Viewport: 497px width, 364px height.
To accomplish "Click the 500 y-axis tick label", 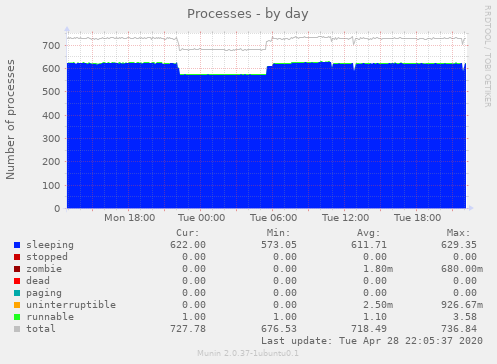I will [x=51, y=92].
